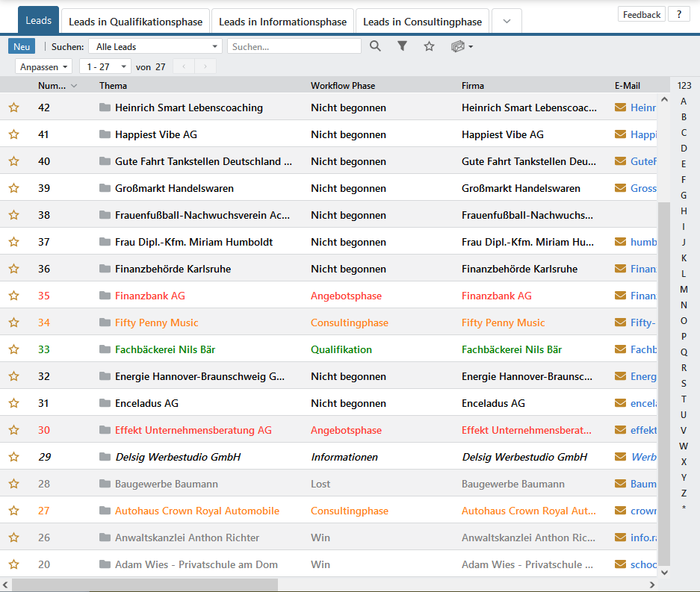The height and width of the screenshot is (592, 700).
Task: Open the Alle Leads search dropdown
Action: tap(155, 47)
